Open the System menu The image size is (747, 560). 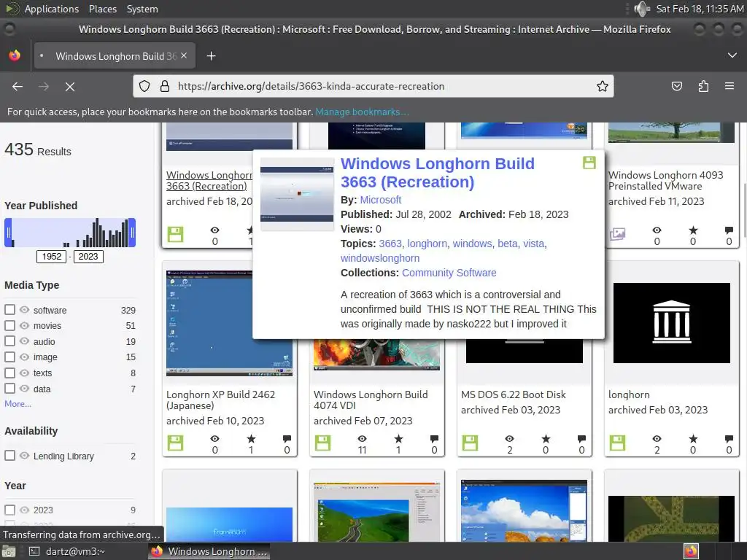pos(142,9)
